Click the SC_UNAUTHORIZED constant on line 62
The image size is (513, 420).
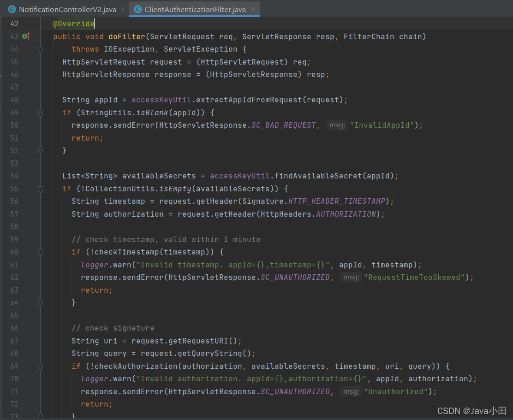[295, 278]
